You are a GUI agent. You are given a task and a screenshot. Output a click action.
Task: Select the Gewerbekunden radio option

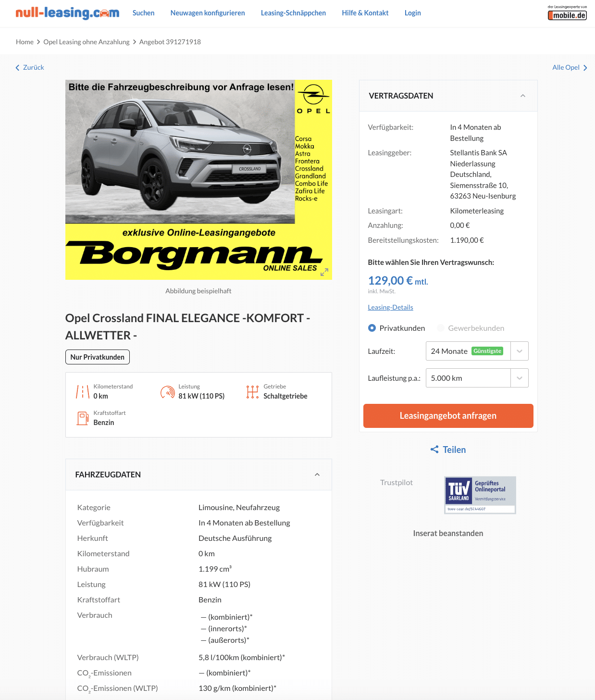pyautogui.click(x=441, y=328)
